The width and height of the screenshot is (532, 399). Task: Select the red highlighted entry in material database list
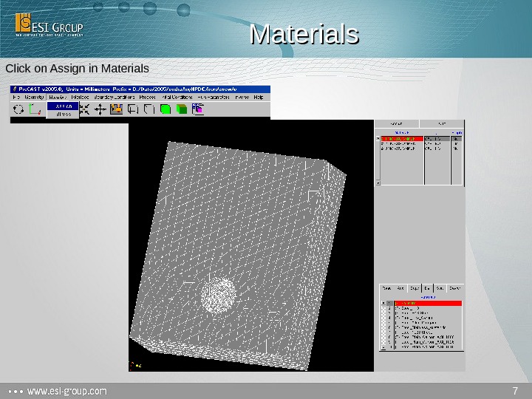(427, 303)
